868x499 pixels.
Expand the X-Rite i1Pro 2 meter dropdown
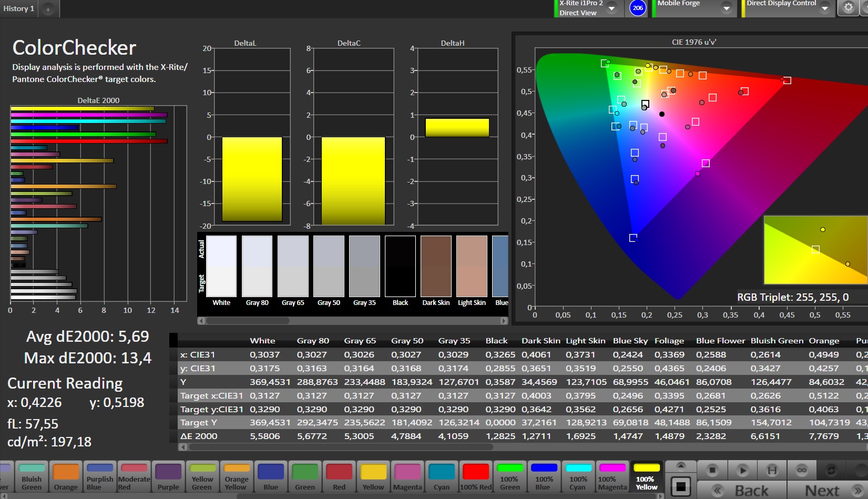[611, 8]
